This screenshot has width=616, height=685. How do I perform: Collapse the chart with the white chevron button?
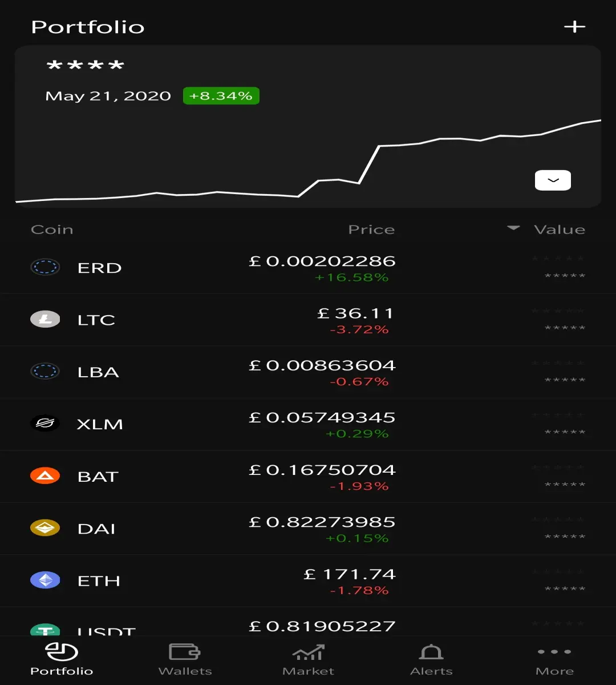click(x=553, y=180)
